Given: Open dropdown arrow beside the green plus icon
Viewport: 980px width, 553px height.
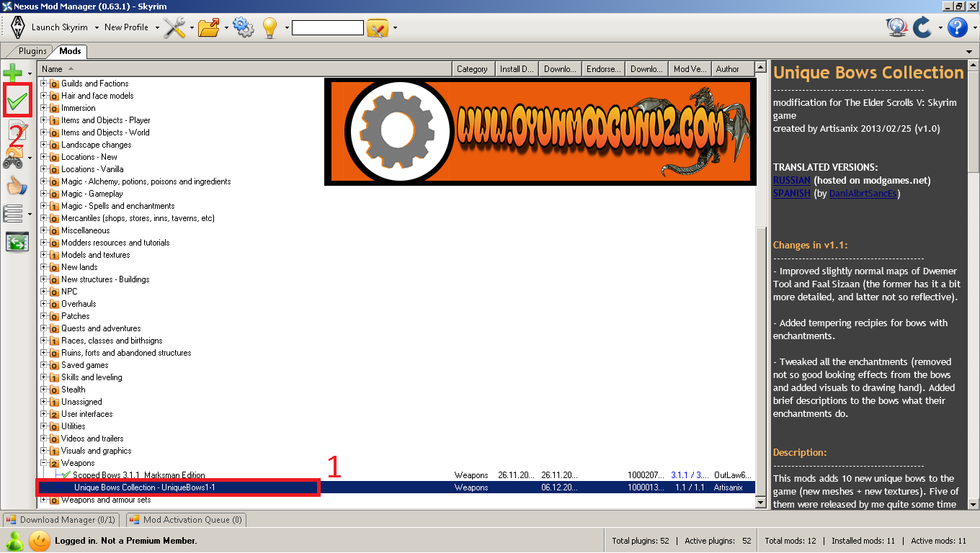Looking at the screenshot, I should tap(30, 73).
